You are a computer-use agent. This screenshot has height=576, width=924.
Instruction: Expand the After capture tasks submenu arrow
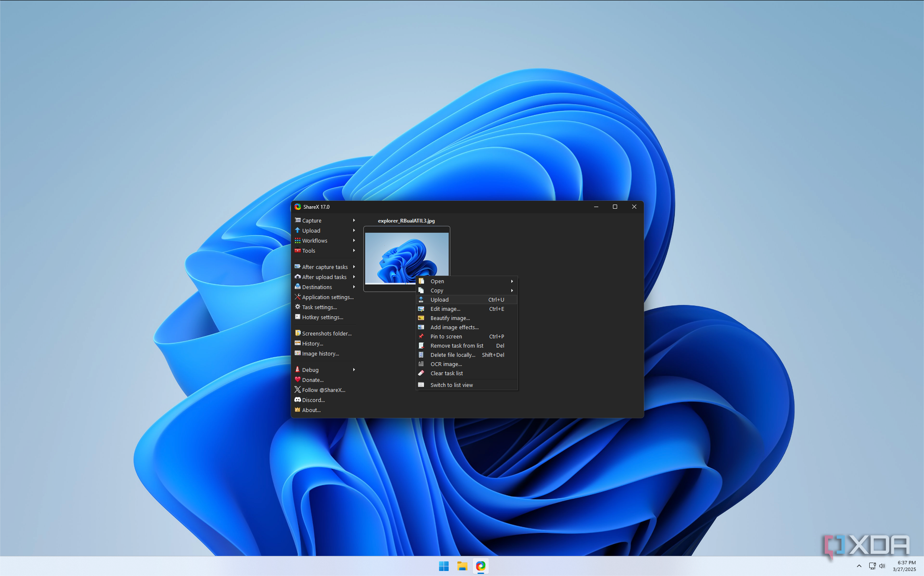354,267
